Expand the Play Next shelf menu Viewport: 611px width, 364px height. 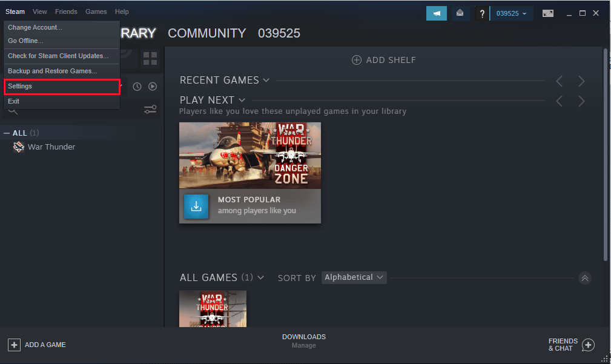242,100
